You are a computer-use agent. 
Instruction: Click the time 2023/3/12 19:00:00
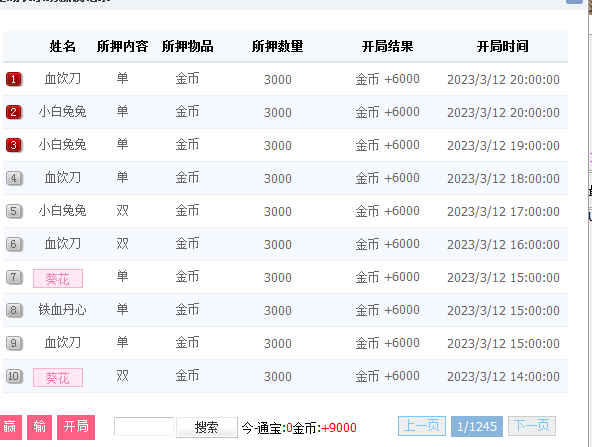click(x=503, y=145)
